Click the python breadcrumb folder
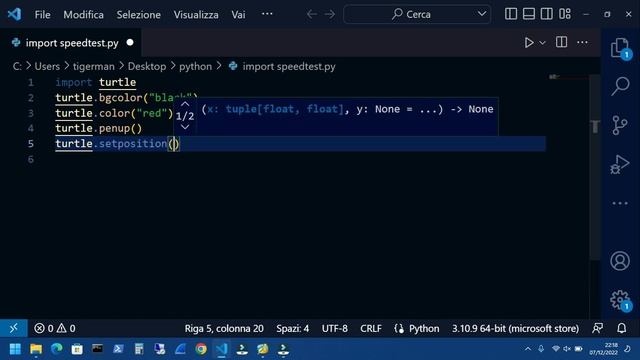The image size is (640, 360). [x=195, y=67]
